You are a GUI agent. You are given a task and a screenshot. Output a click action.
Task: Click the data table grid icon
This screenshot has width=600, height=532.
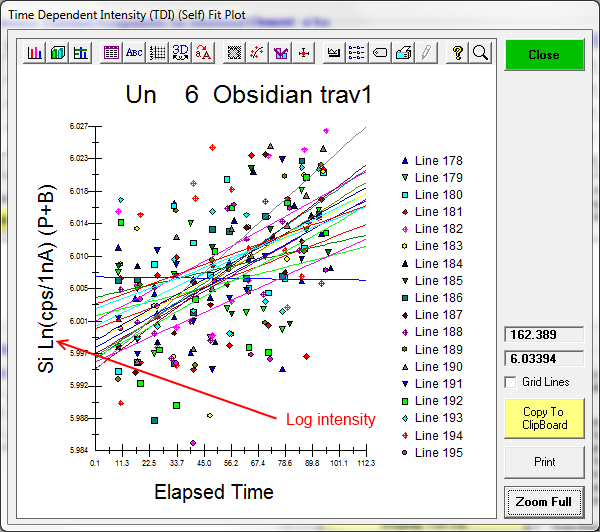point(111,53)
